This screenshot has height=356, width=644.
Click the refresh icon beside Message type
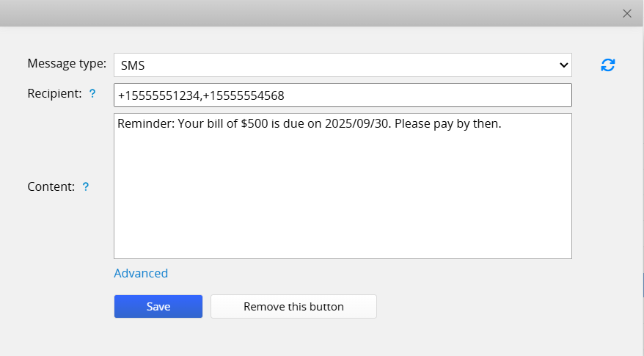click(607, 65)
